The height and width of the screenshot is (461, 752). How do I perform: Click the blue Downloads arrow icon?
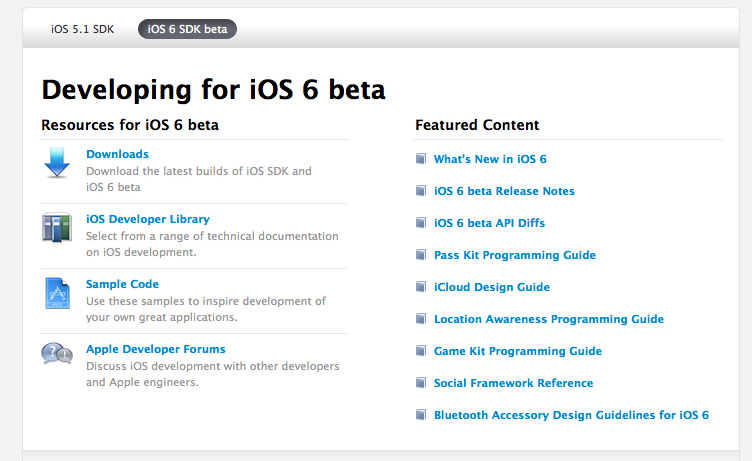[57, 163]
